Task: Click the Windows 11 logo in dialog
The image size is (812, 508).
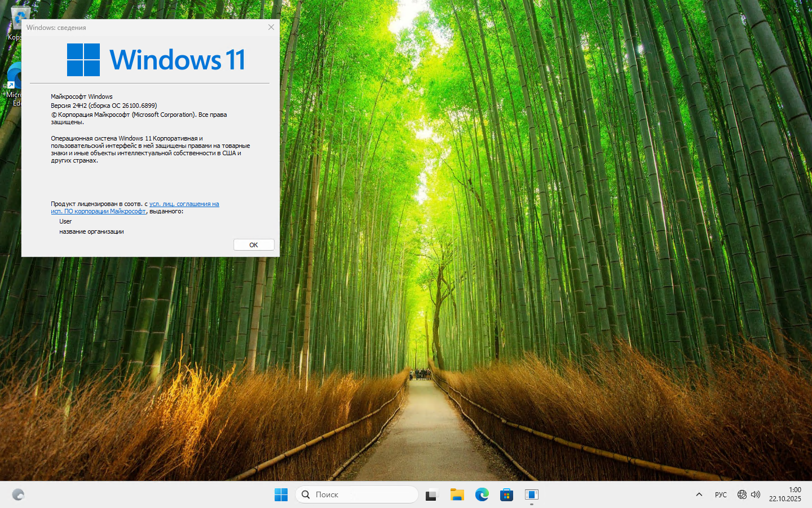Action: tap(156, 60)
